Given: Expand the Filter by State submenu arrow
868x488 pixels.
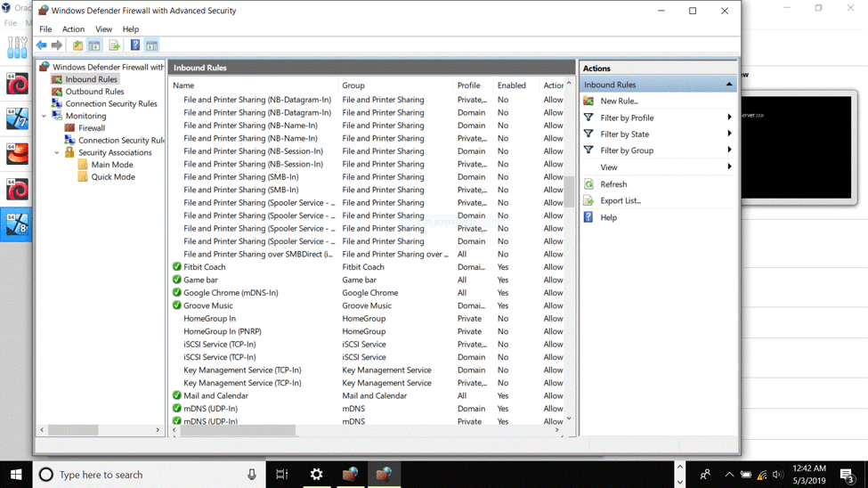Looking at the screenshot, I should [729, 134].
